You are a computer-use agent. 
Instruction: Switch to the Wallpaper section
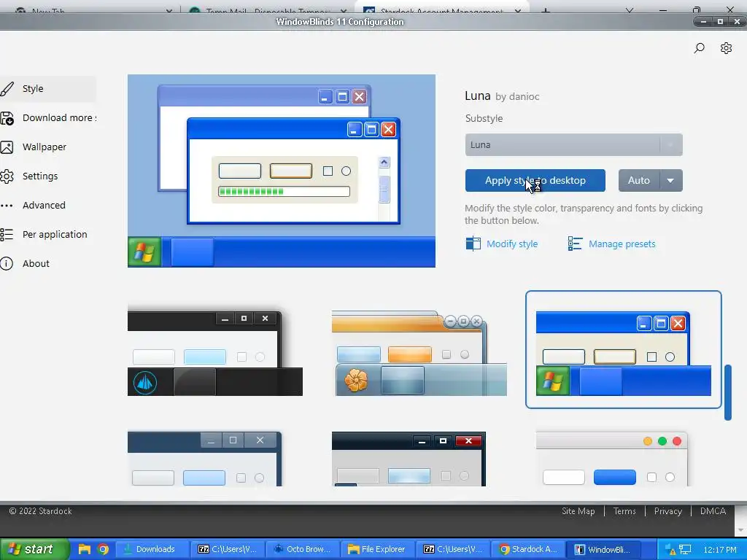pyautogui.click(x=44, y=147)
